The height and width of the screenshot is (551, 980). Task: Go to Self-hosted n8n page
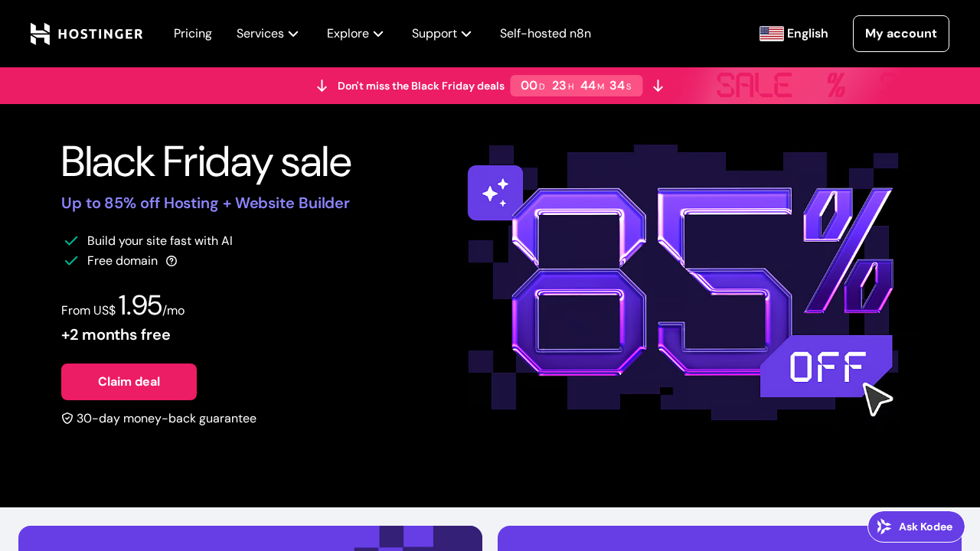545,34
